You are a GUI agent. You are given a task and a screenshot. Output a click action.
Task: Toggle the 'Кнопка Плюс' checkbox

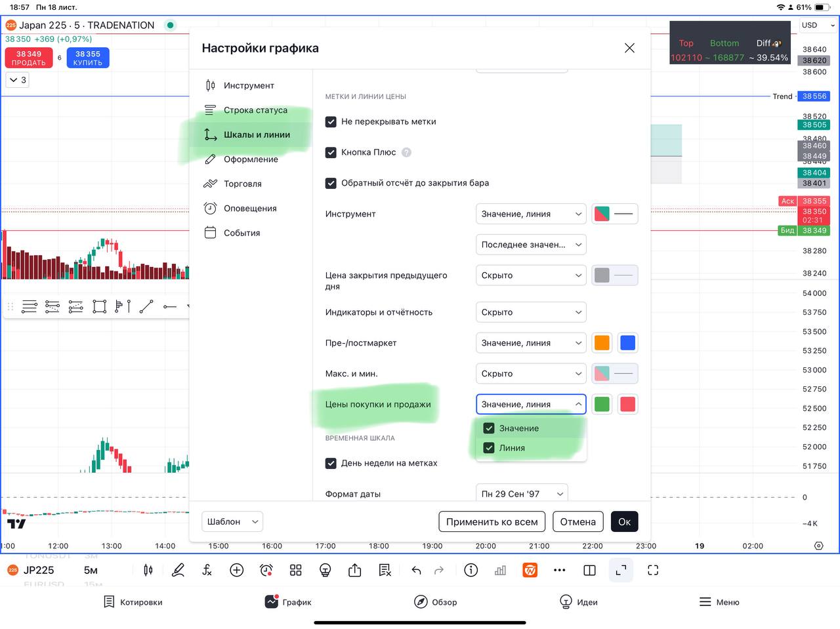pos(331,152)
